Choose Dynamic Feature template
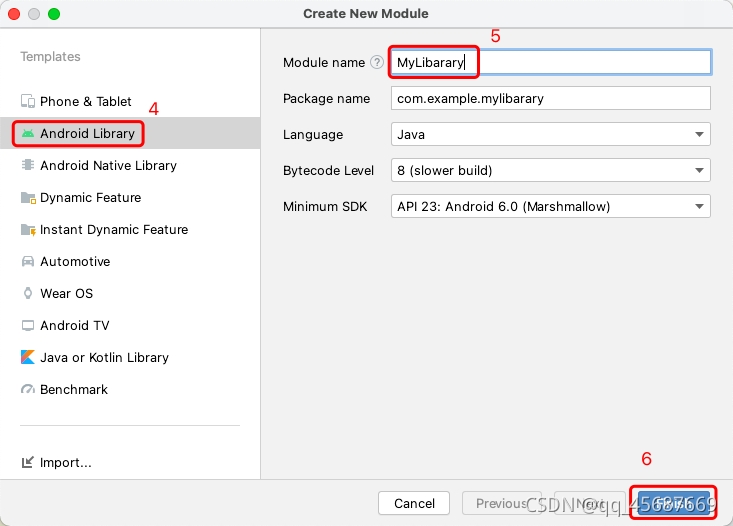Image resolution: width=733 pixels, height=526 pixels. point(130,197)
